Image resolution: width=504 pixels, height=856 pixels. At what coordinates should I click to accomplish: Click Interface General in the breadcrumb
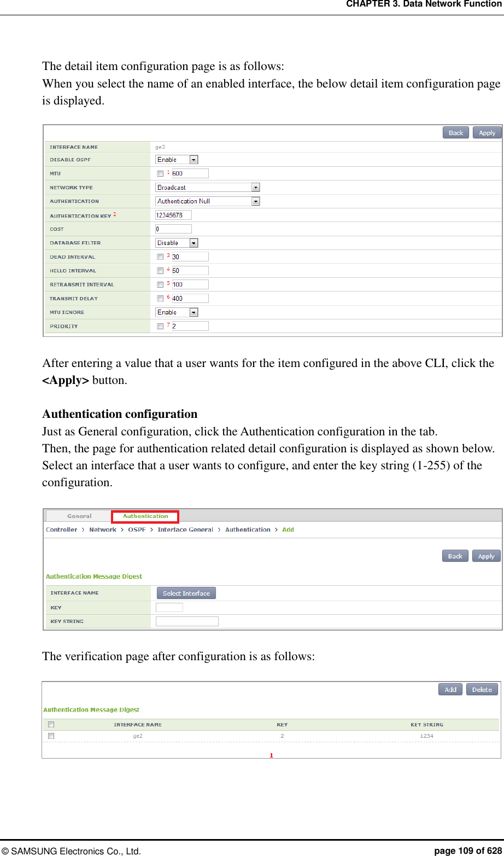point(185,529)
